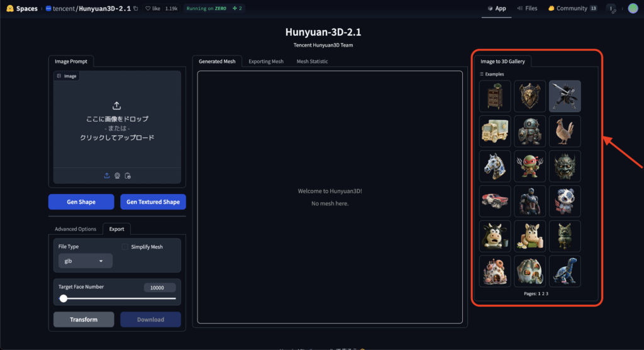Click the Hugging Face Spaces logo
644x350 pixels.
[10, 8]
